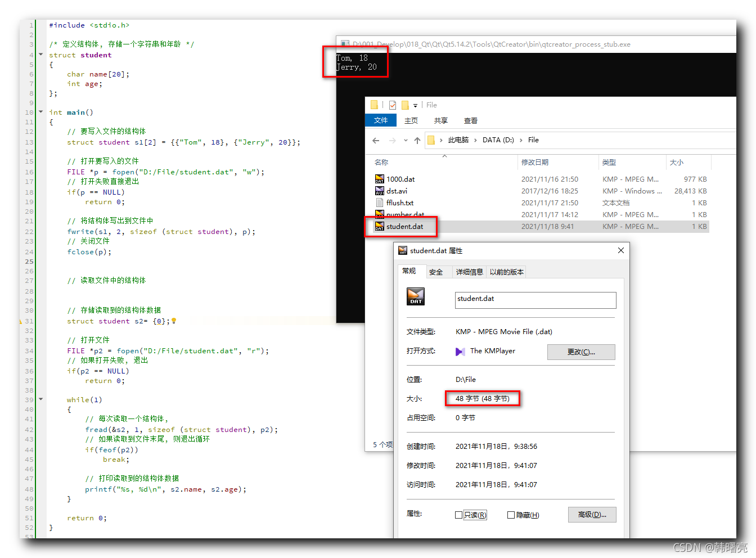Viewport: 756px width, 558px height.
Task: Click line number 25 in the editor gutter
Action: (x=29, y=262)
